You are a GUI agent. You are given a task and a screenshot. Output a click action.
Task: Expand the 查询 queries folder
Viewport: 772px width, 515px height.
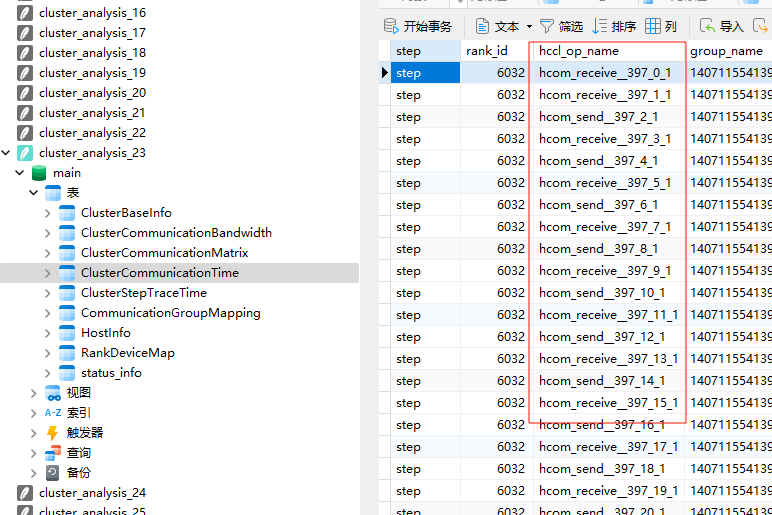[33, 453]
